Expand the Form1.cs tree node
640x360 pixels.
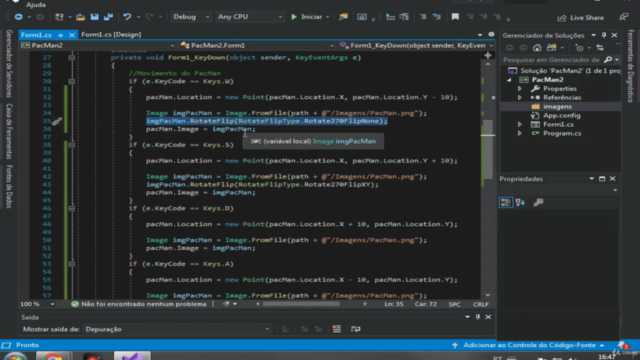coord(520,124)
